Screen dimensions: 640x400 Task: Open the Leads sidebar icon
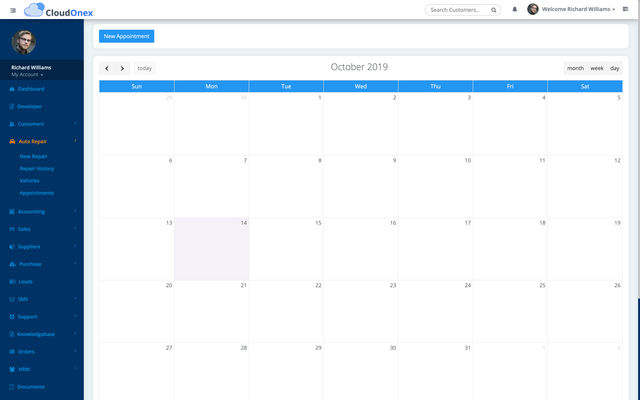tap(12, 282)
